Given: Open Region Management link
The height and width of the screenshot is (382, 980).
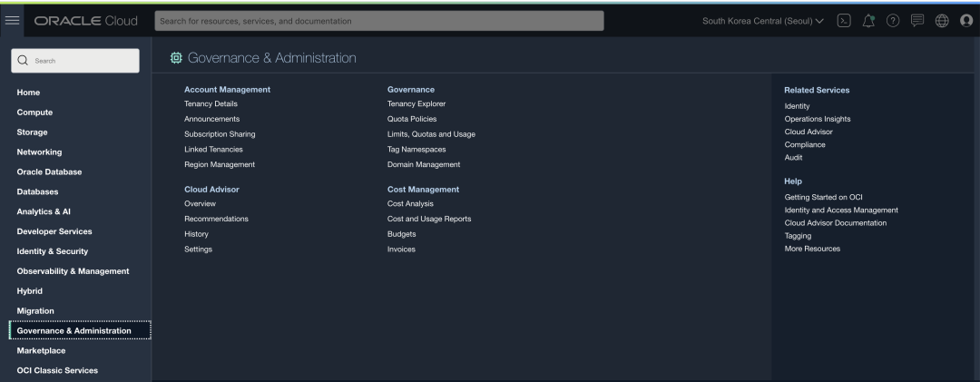Looking at the screenshot, I should 220,164.
